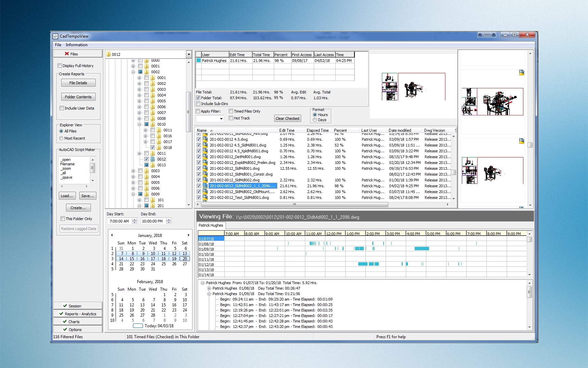Expand Patrick Hughes 01/08/18 day node
The width and height of the screenshot is (588, 368).
click(x=209, y=288)
